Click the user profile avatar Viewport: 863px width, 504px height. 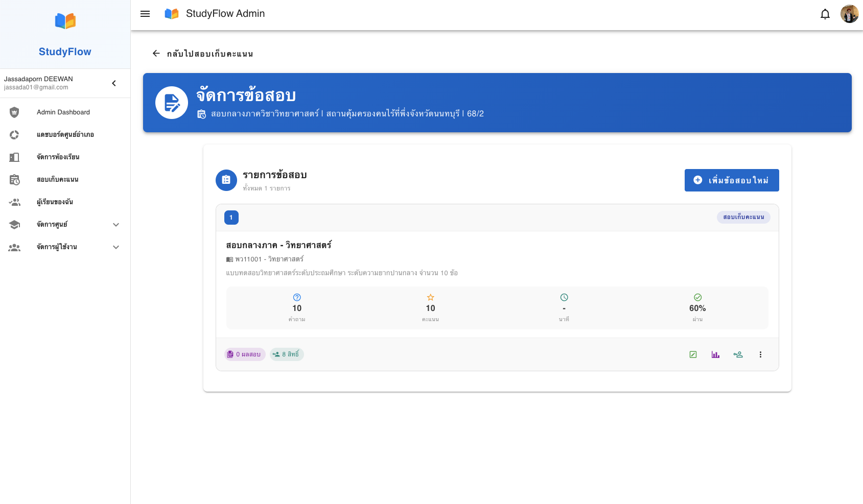click(x=849, y=14)
